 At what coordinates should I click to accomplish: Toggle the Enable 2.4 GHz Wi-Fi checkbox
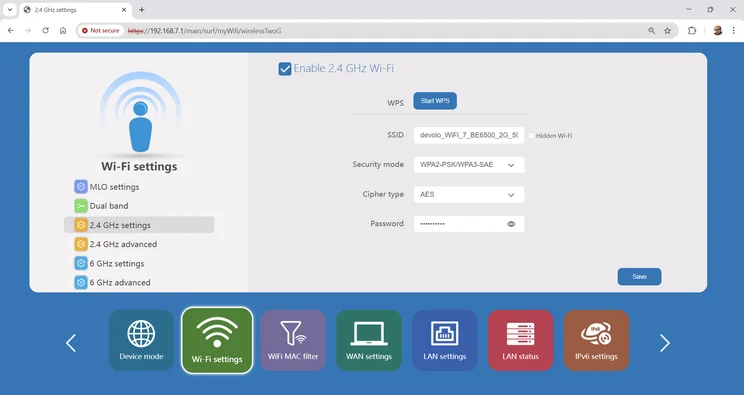285,69
